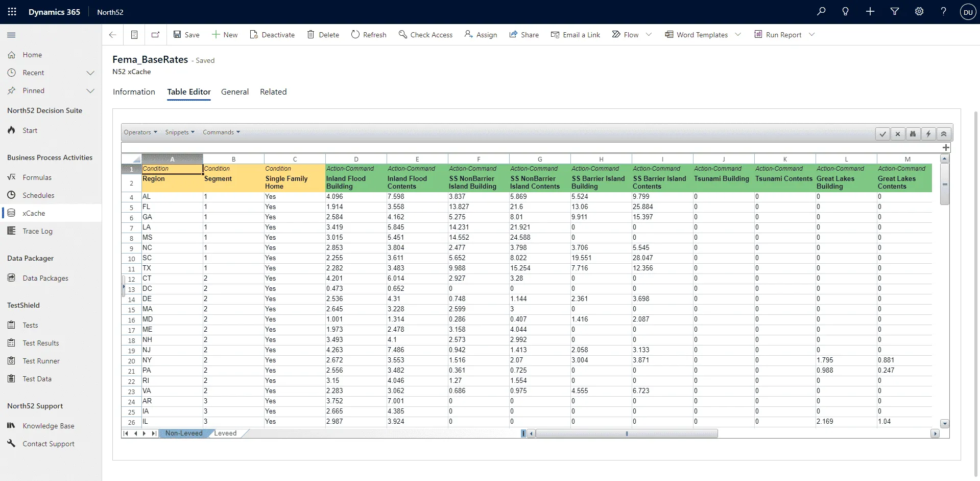Click New in the command bar
980x481 pixels.
click(225, 35)
